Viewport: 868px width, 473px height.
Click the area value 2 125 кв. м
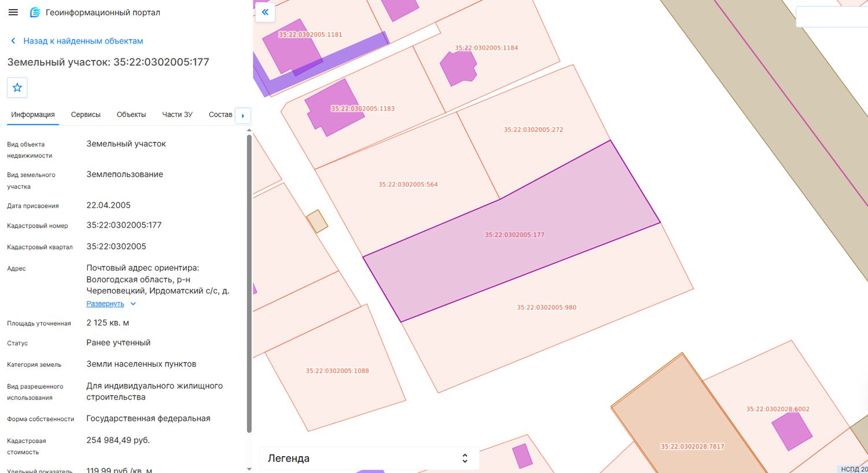point(108,323)
